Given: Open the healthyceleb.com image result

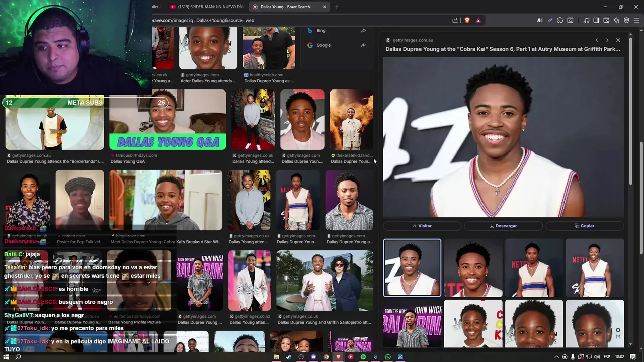Looking at the screenshot, I should (269, 48).
